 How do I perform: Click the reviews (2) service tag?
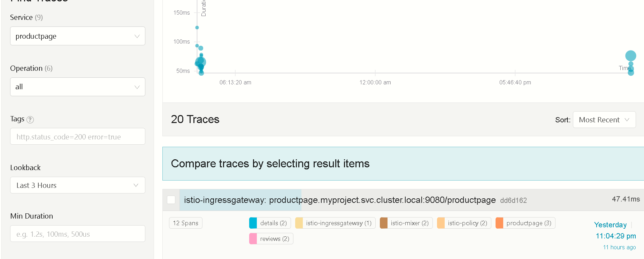271,239
